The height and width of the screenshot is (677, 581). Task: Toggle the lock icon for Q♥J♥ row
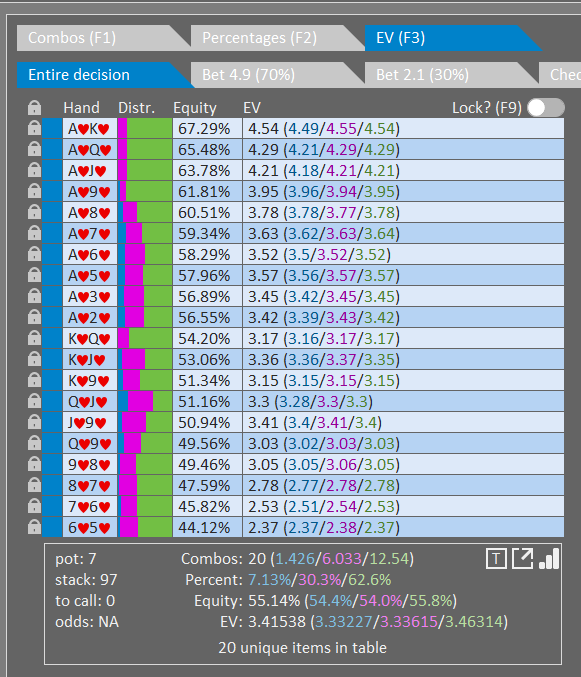click(34, 401)
